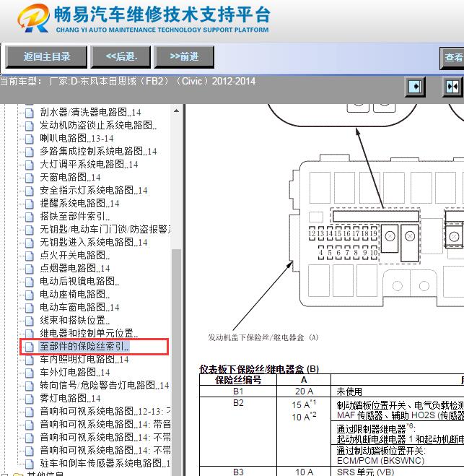
Task: Select 搭铁至部件索引 item
Action: [74, 217]
